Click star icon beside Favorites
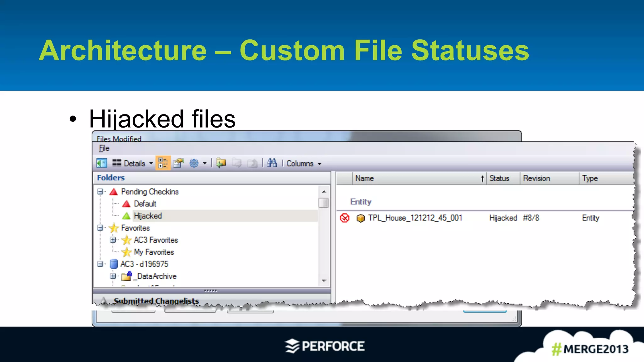644x362 pixels. click(114, 228)
